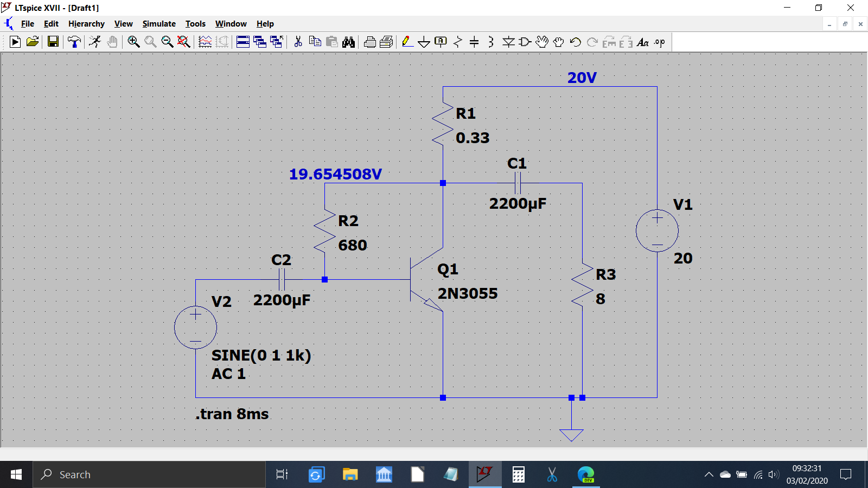Place a diode component tool
The image size is (868, 488).
tap(508, 42)
